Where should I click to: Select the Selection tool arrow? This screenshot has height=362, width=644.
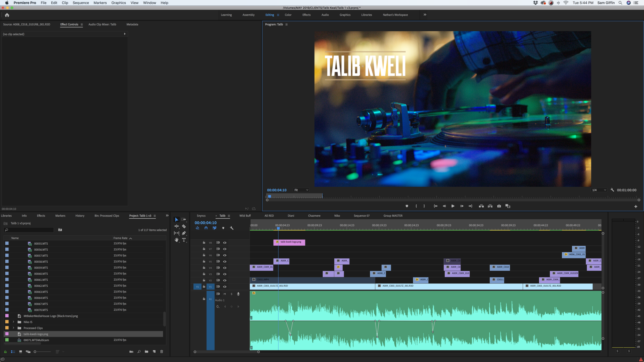(176, 220)
